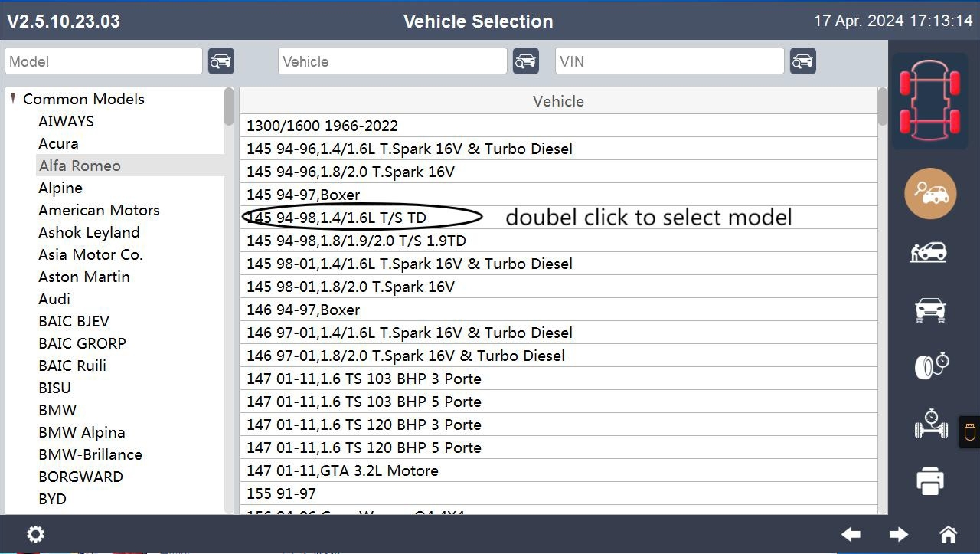
Task: Focus the VIN input field
Action: click(x=670, y=61)
